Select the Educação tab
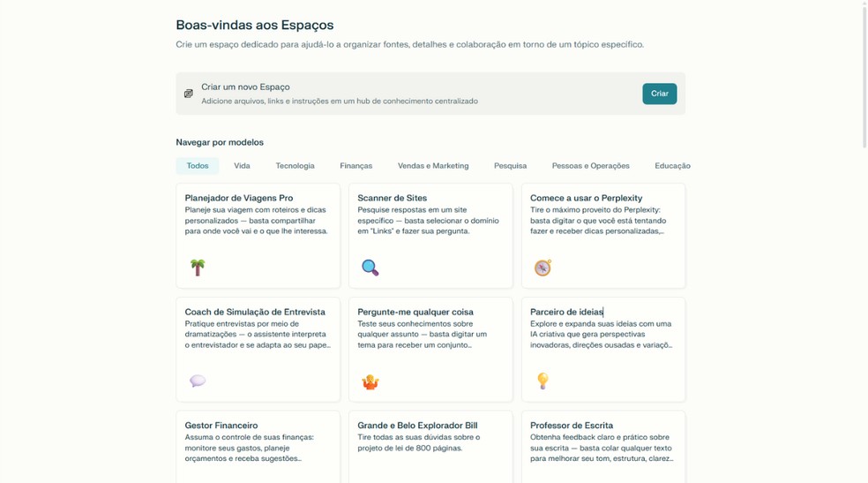 pyautogui.click(x=672, y=166)
